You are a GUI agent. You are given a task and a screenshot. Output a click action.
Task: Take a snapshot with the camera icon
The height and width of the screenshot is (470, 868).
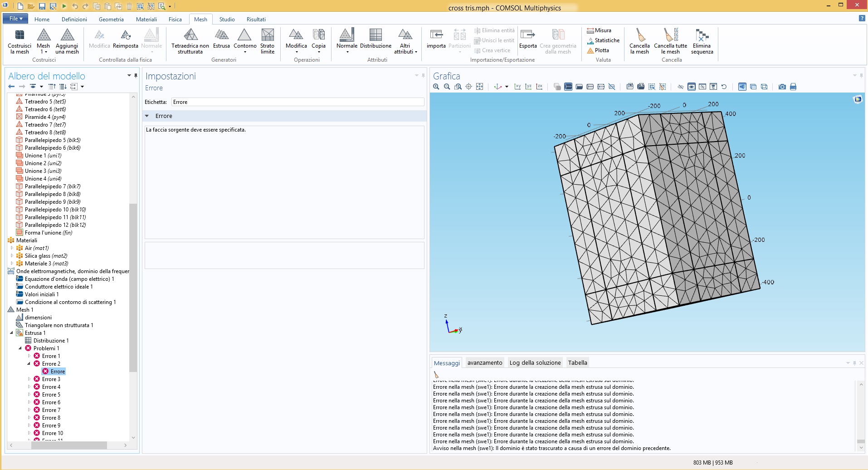(x=782, y=87)
